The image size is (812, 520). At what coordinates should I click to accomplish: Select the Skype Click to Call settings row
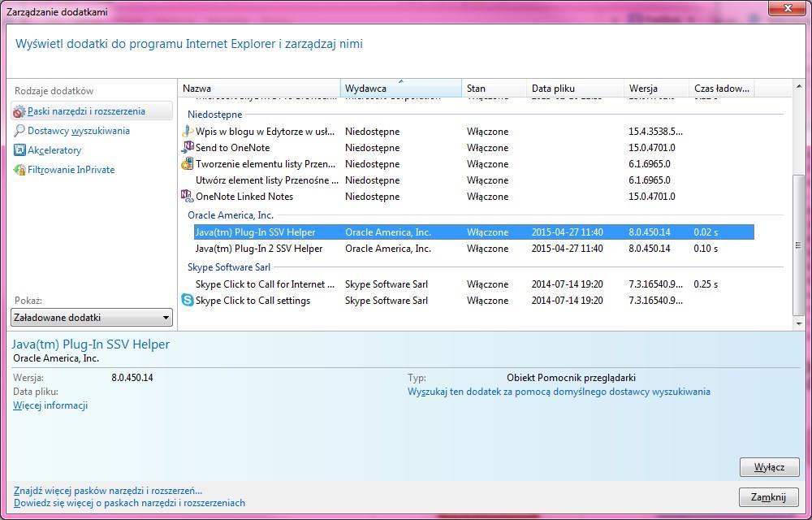point(467,301)
